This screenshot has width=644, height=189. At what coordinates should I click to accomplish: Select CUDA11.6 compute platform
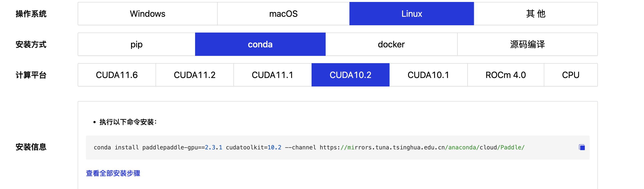[x=117, y=75]
